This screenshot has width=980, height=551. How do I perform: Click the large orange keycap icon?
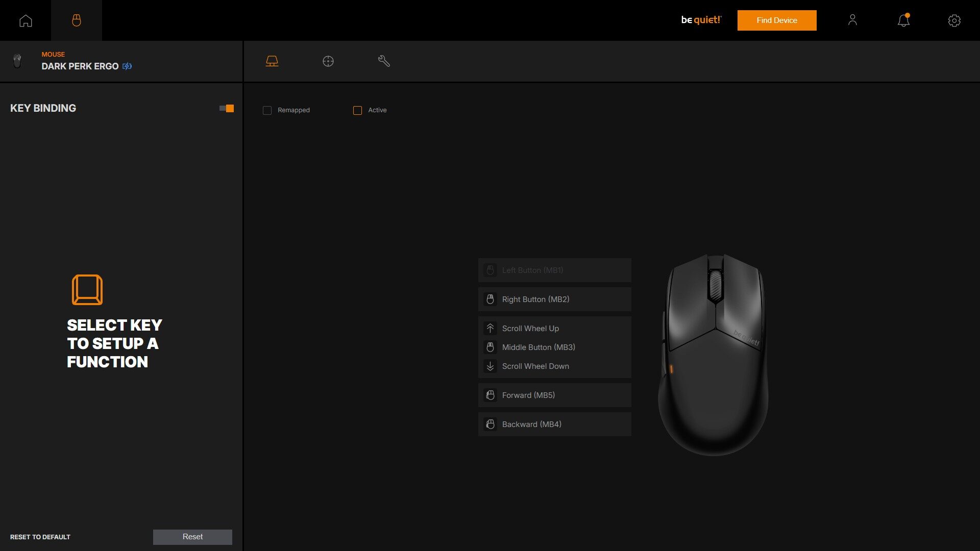click(87, 290)
